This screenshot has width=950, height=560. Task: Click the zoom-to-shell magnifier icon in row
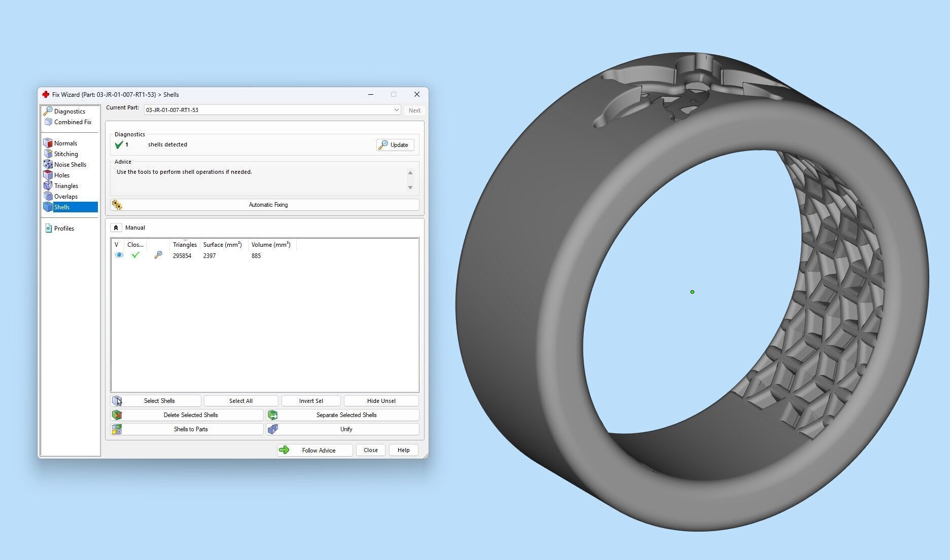(158, 255)
